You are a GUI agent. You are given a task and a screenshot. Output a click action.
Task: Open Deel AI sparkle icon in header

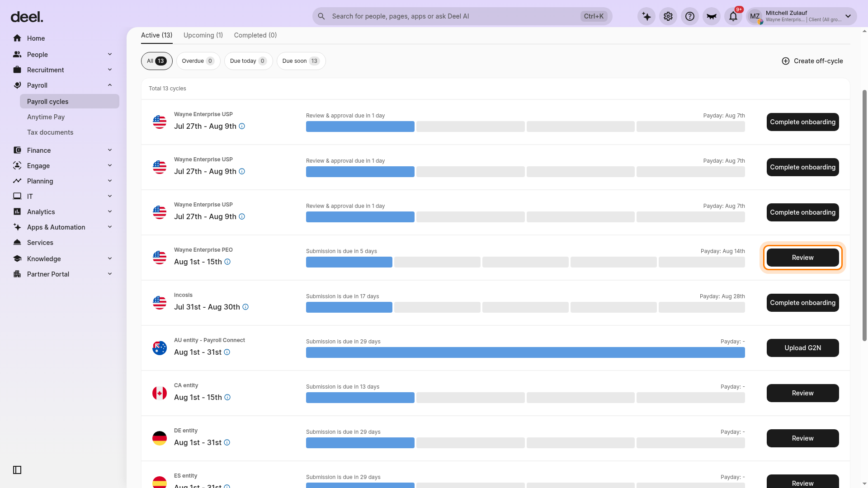(x=646, y=17)
